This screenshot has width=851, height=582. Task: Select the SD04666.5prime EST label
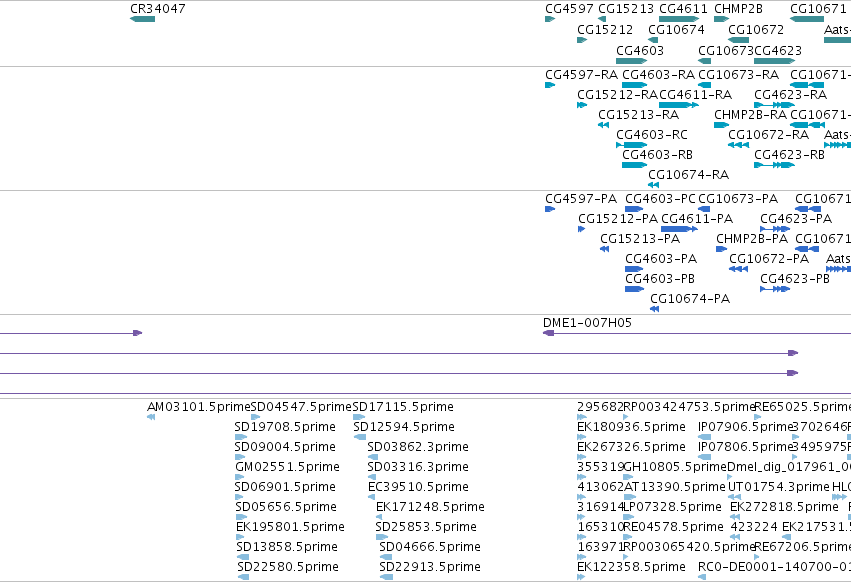[x=430, y=547]
